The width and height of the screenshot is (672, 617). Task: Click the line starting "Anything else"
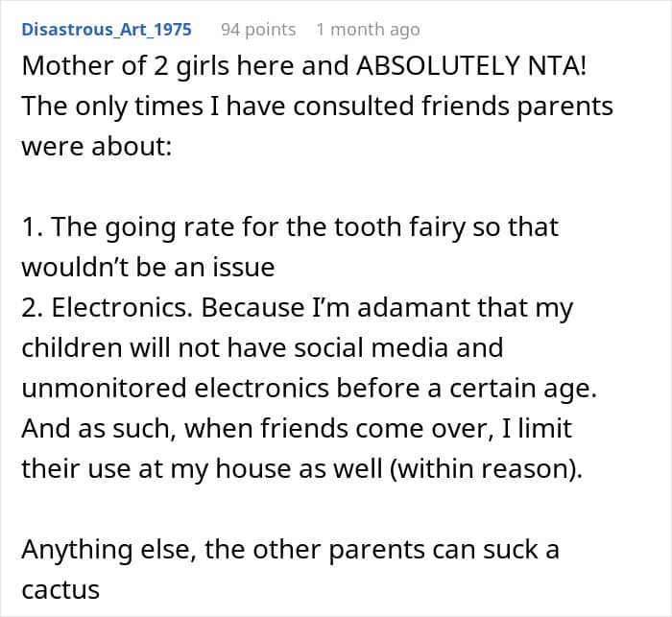(x=291, y=550)
